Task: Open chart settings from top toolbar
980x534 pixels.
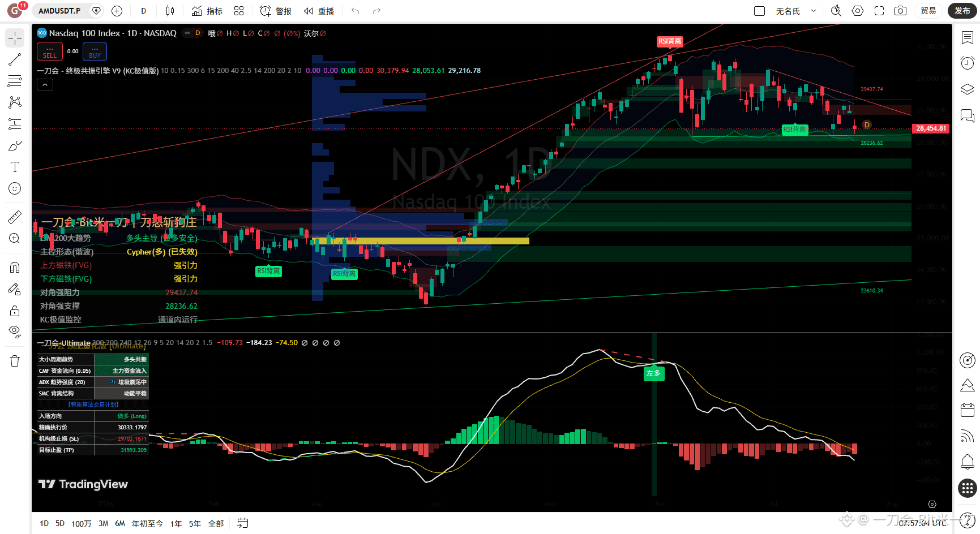Action: pos(858,11)
